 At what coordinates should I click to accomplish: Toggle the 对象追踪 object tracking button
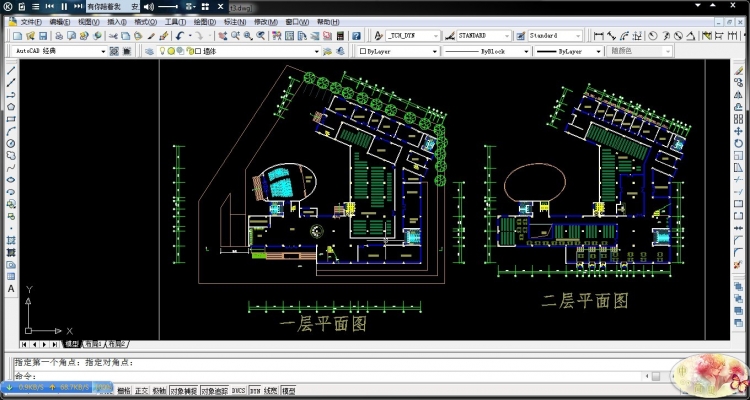(x=214, y=391)
